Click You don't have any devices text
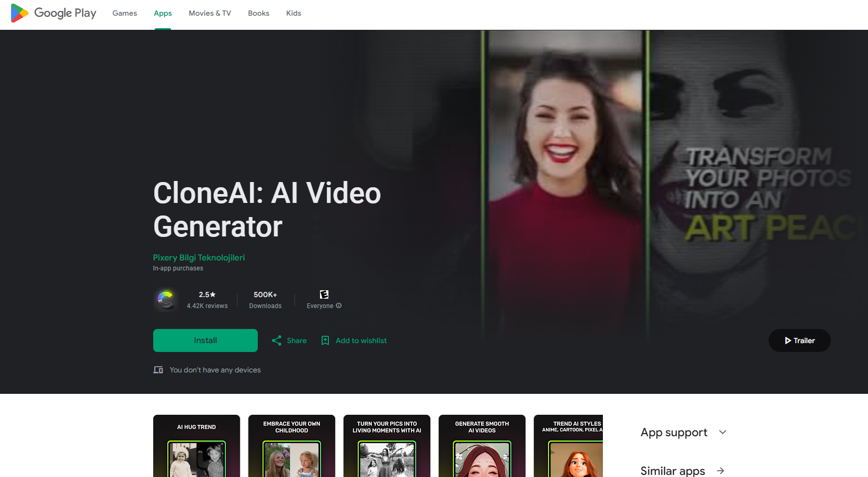Screen dimensions: 868x477 point(215,370)
